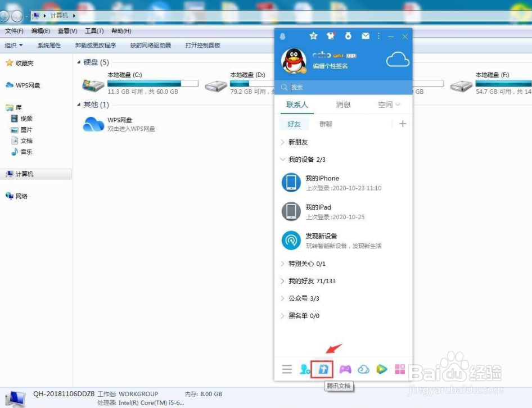Click 编辑个性签名 under nickname
The image size is (532, 408).
point(330,66)
